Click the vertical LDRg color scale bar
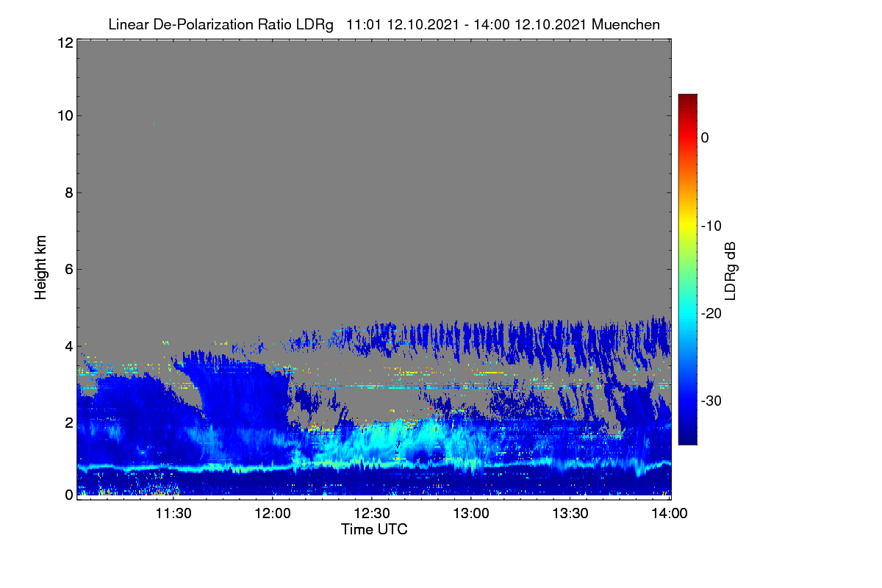Screen dimensions: 882x588 687,269
